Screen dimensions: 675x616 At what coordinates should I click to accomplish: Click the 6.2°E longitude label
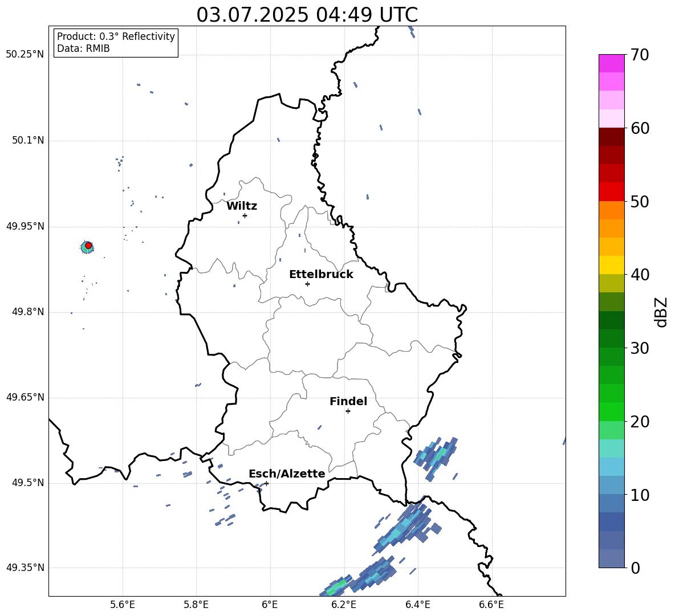pyautogui.click(x=344, y=605)
